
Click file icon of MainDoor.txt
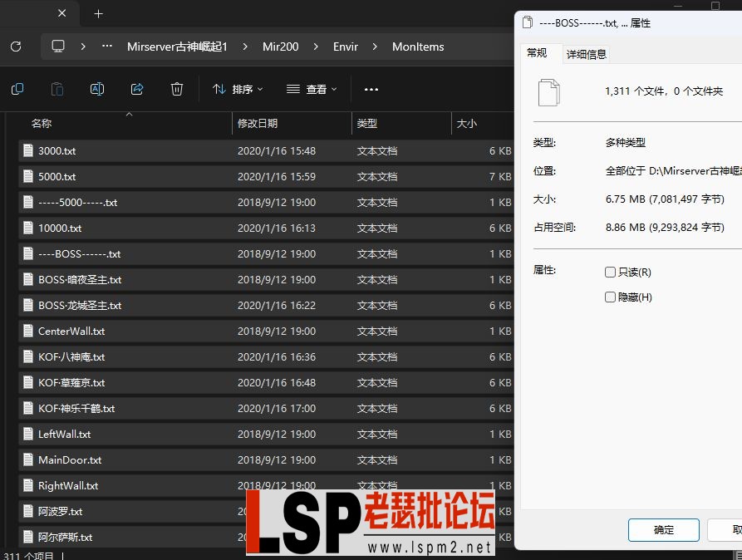coord(28,459)
